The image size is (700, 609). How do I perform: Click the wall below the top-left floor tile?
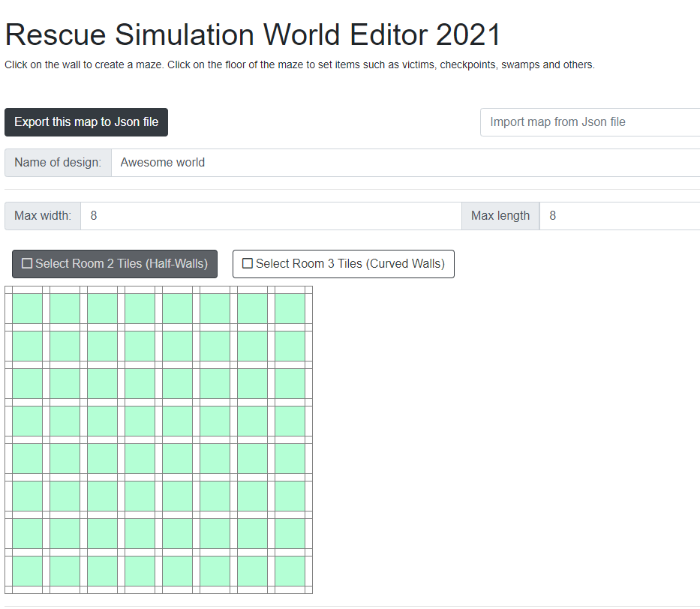click(27, 327)
